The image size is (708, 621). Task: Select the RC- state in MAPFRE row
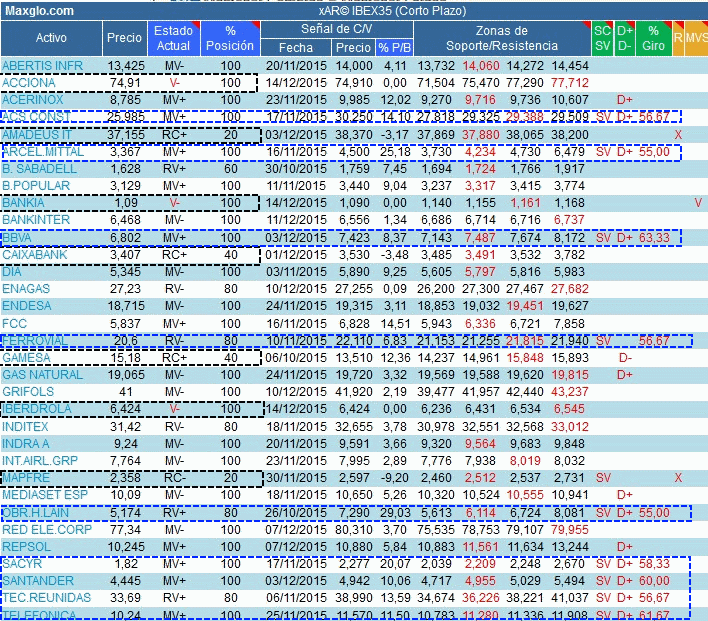[174, 478]
